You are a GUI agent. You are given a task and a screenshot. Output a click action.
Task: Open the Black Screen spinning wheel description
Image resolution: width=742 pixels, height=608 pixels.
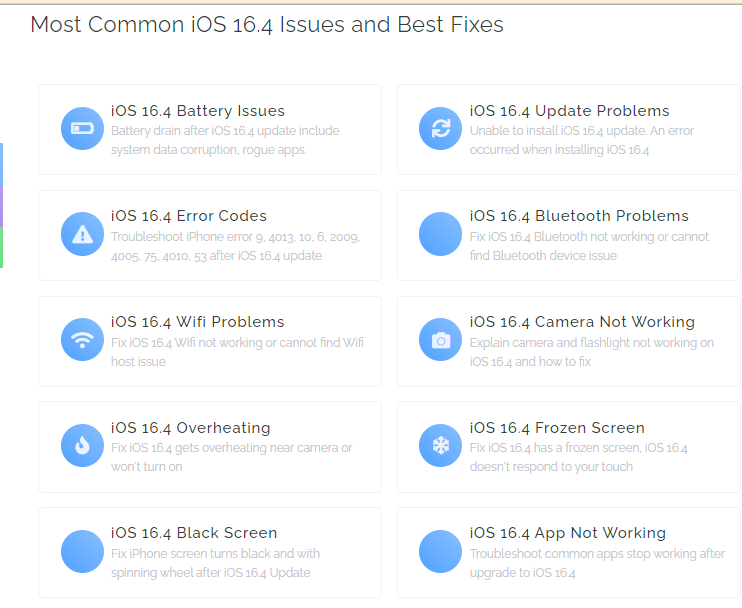coord(215,564)
